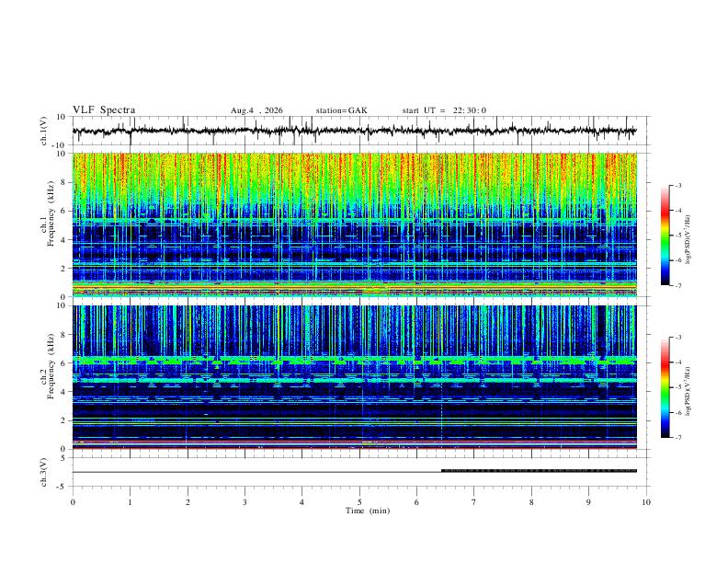Click the 10 V tick on ch.1(V) axis

(61, 117)
